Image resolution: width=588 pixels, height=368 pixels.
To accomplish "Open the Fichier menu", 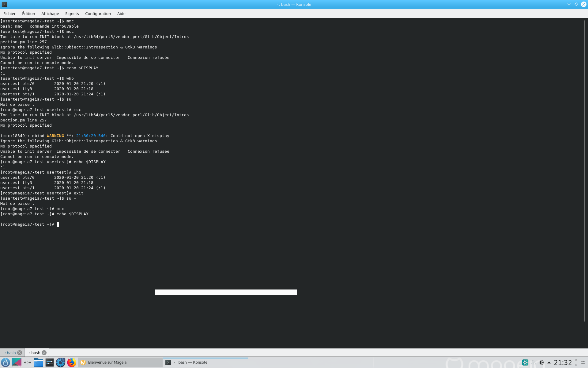I will [x=9, y=13].
